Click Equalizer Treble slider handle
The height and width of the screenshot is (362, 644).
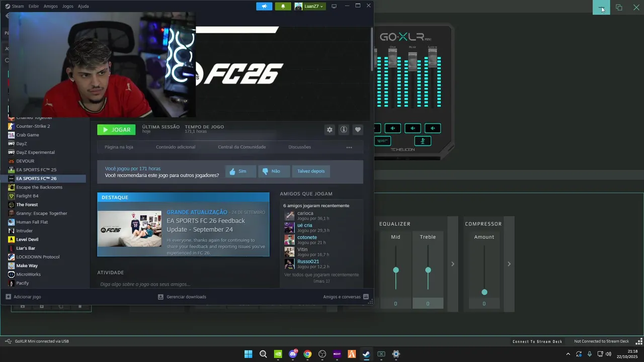[x=428, y=270]
